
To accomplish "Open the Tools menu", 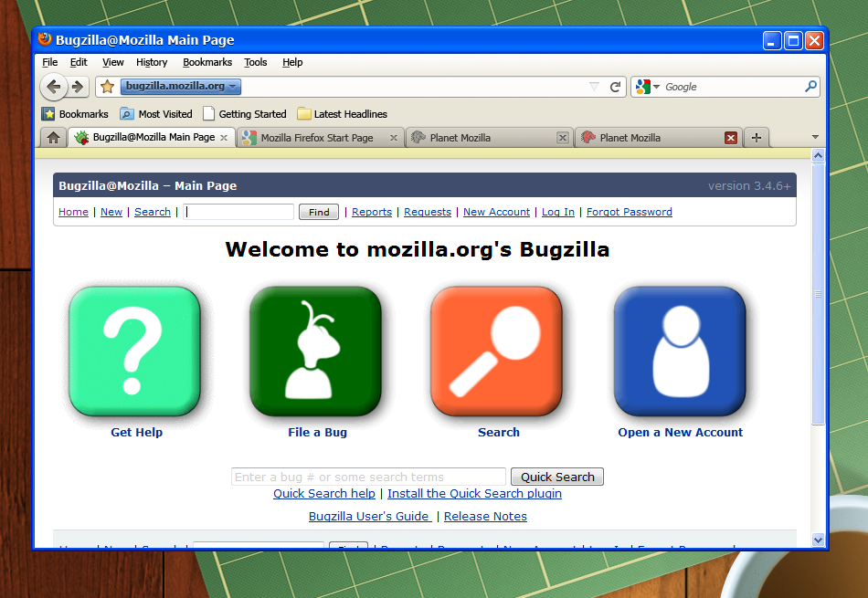I will point(256,62).
